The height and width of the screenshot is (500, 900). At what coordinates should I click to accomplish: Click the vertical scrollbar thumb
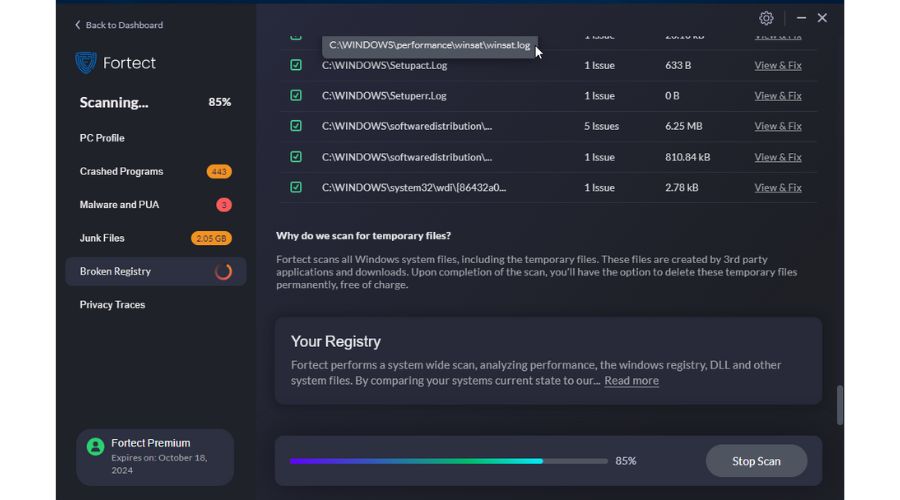tap(839, 405)
